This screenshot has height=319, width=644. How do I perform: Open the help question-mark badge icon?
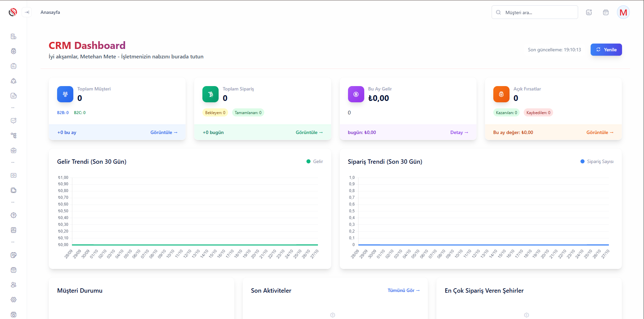[14, 215]
